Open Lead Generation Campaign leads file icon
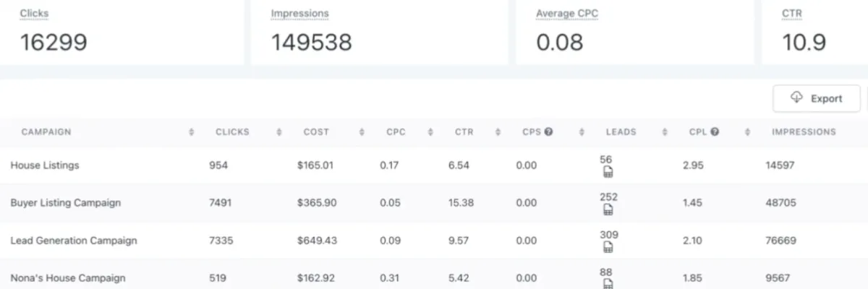The image size is (868, 289). point(608,247)
